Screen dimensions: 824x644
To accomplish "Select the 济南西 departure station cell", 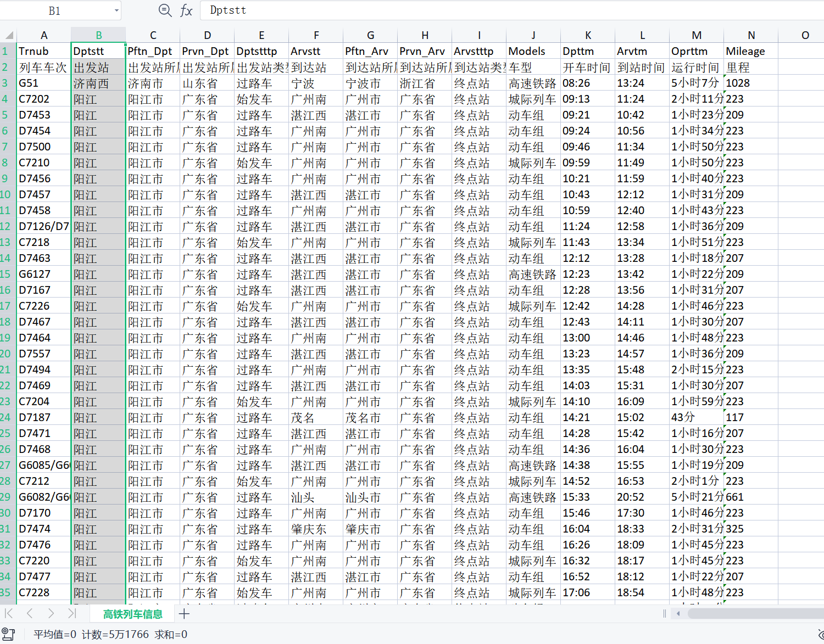I will pyautogui.click(x=98, y=83).
